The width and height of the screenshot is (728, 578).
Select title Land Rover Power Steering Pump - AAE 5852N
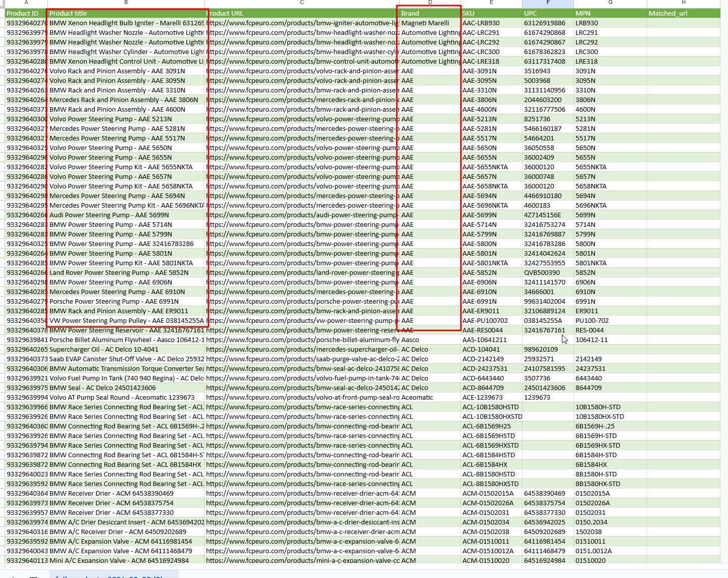126,272
